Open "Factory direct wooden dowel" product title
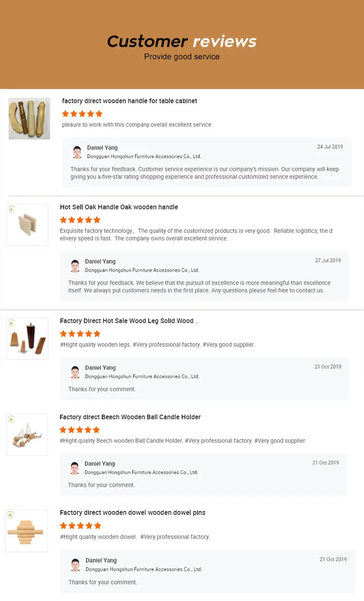This screenshot has width=364, height=601. pos(132,513)
